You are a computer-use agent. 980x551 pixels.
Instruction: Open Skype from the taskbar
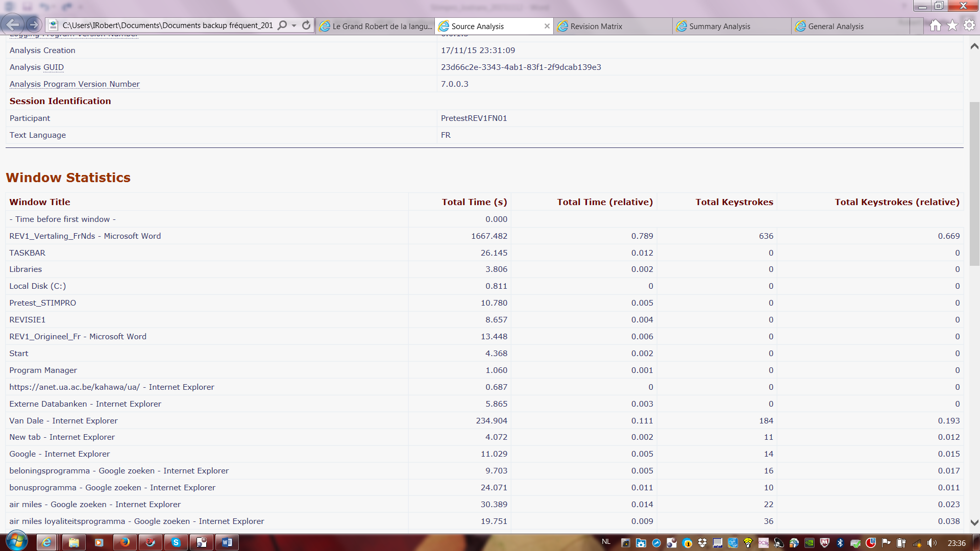[x=176, y=542]
